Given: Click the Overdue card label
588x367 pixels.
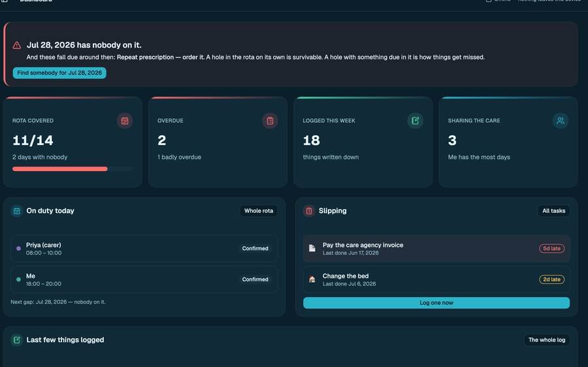Looking at the screenshot, I should pos(171,121).
